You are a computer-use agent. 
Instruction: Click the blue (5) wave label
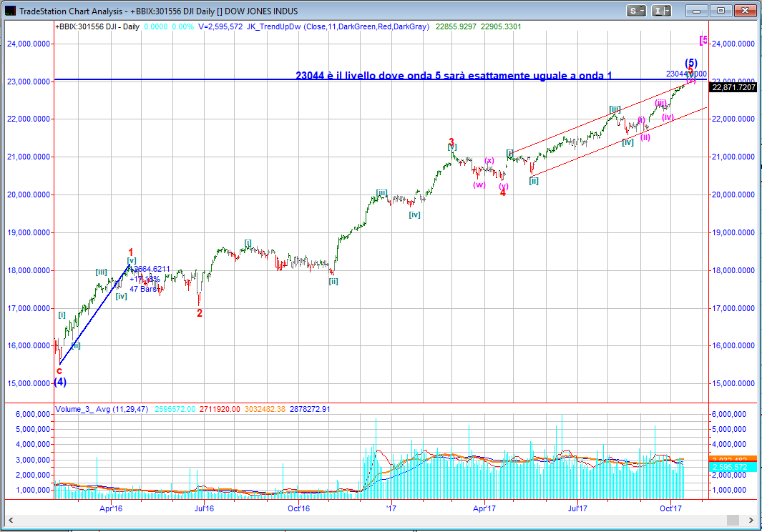coord(691,63)
